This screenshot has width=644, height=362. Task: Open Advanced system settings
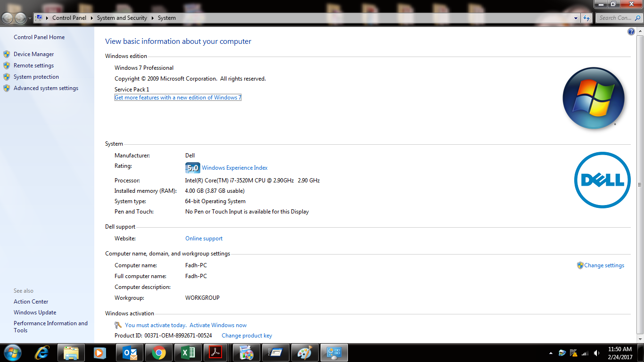pyautogui.click(x=46, y=88)
